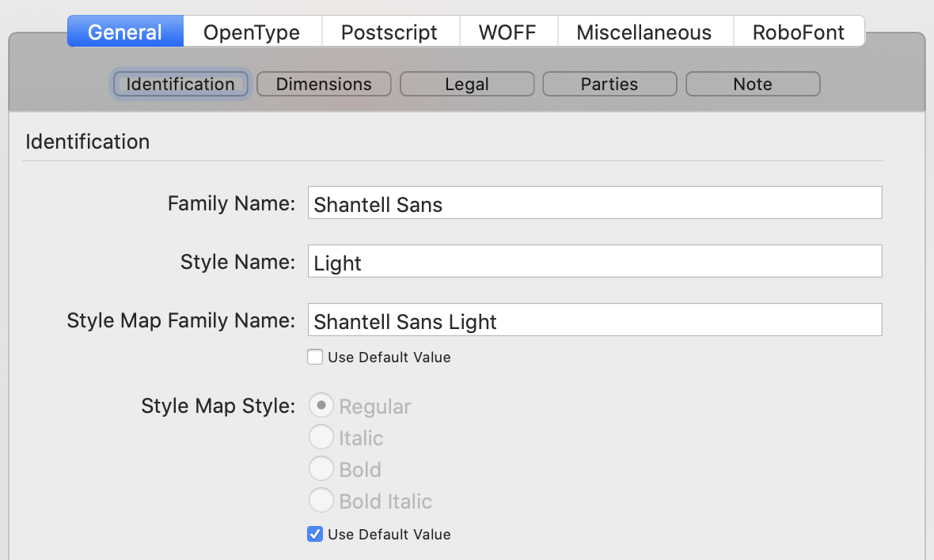Click the Style Name field containing Light
Screen dimensions: 934x560
click(x=594, y=261)
